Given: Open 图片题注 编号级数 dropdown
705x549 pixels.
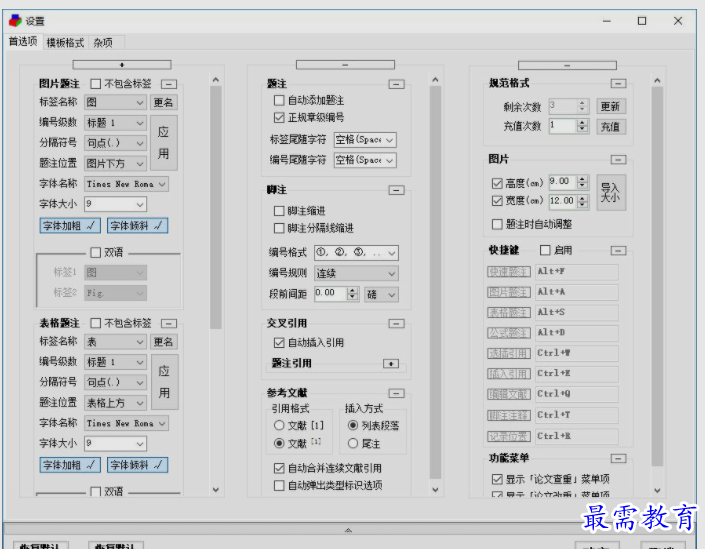Looking at the screenshot, I should pos(116,123).
